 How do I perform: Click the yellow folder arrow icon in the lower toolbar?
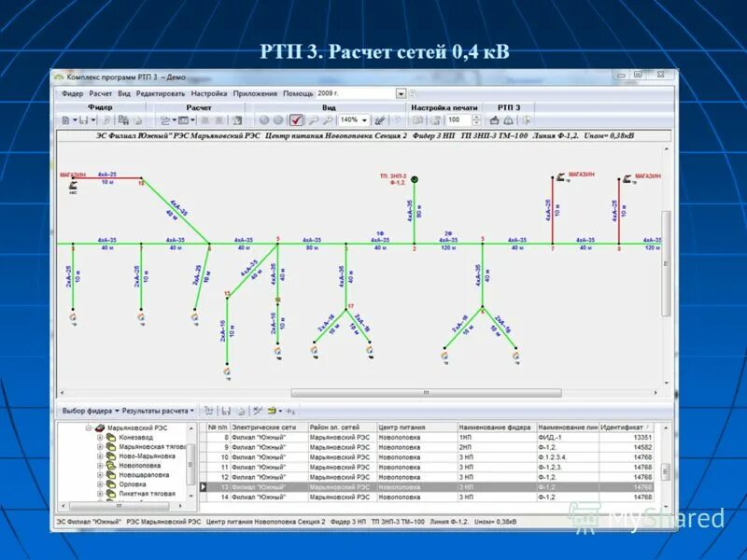272,411
